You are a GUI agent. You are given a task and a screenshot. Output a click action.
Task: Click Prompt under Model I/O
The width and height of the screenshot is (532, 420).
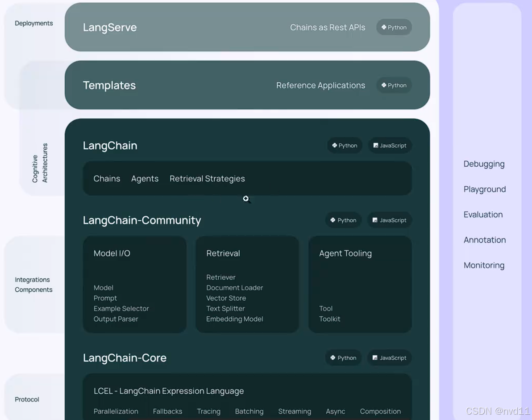pos(105,298)
